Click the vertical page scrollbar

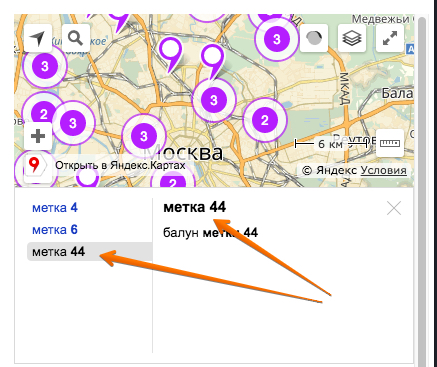click(422, 190)
